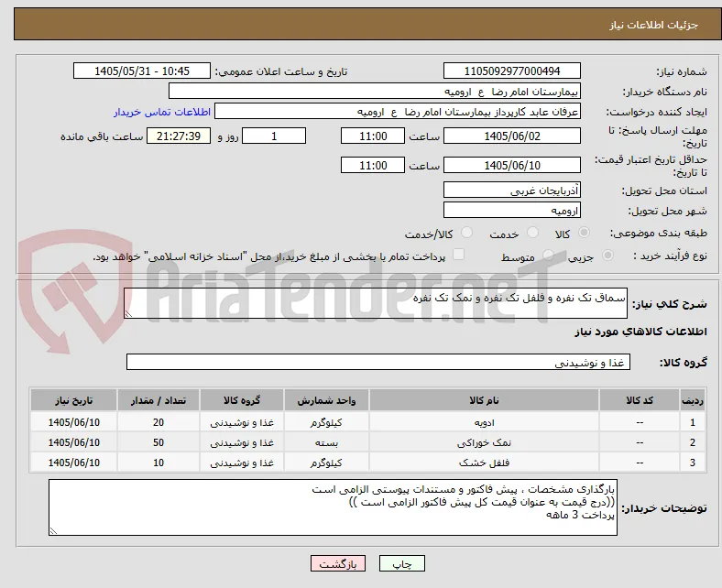This screenshot has width=722, height=588.
Task: Toggle the اسناد خزانه اسلامی payment checkbox
Action: [459, 255]
